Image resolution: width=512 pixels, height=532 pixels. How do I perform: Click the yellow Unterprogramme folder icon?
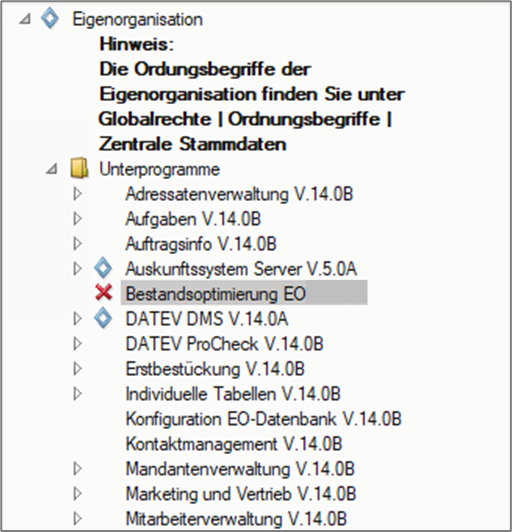click(79, 168)
